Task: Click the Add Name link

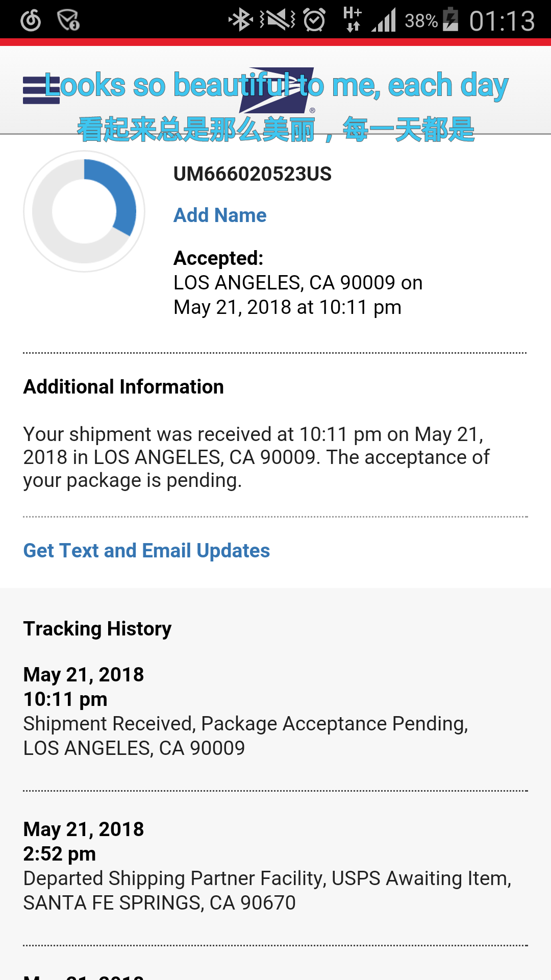Action: (220, 215)
